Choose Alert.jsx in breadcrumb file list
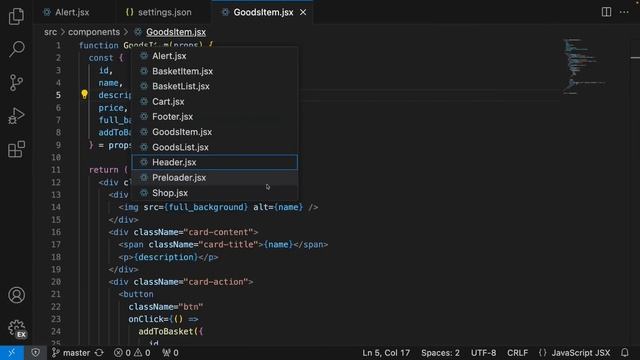The image size is (640, 360). tap(215, 56)
